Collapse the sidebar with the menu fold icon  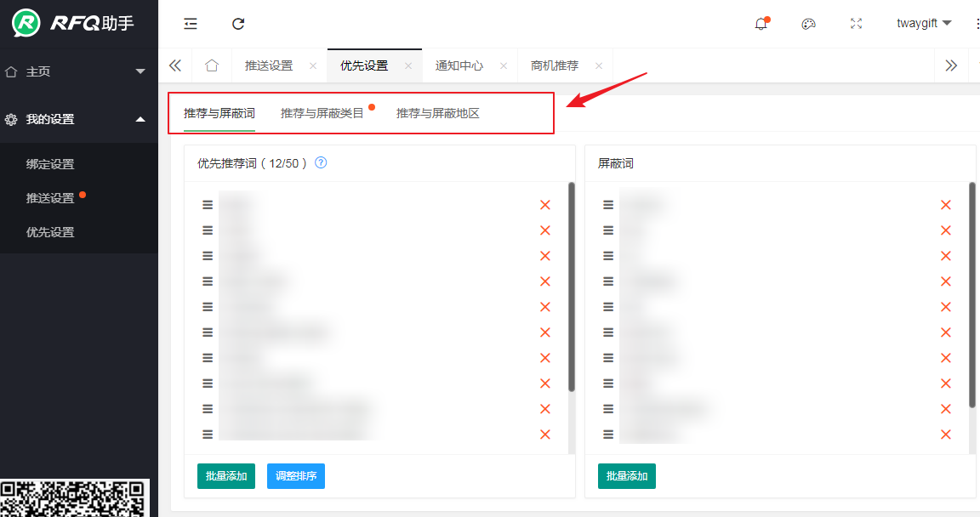tap(191, 24)
